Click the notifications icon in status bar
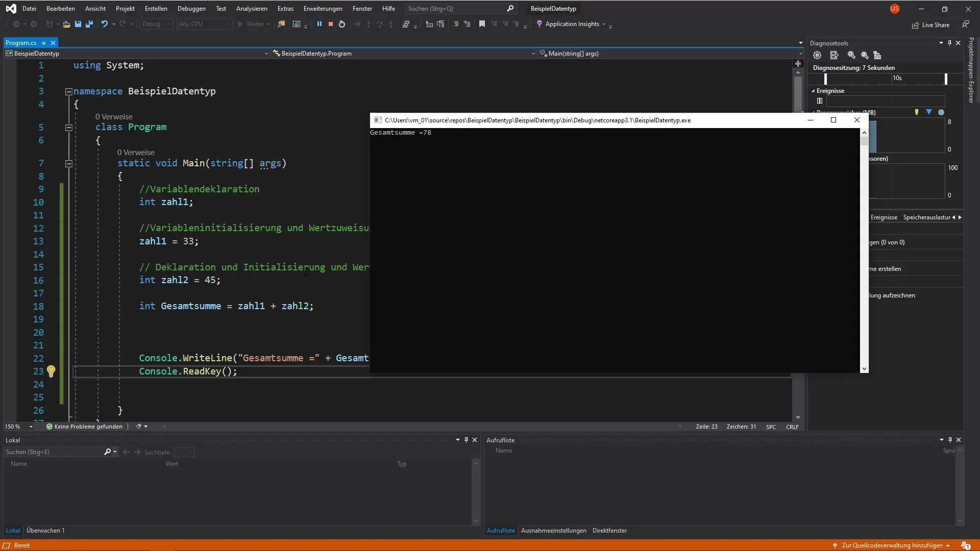This screenshot has width=980, height=551. 966,545
